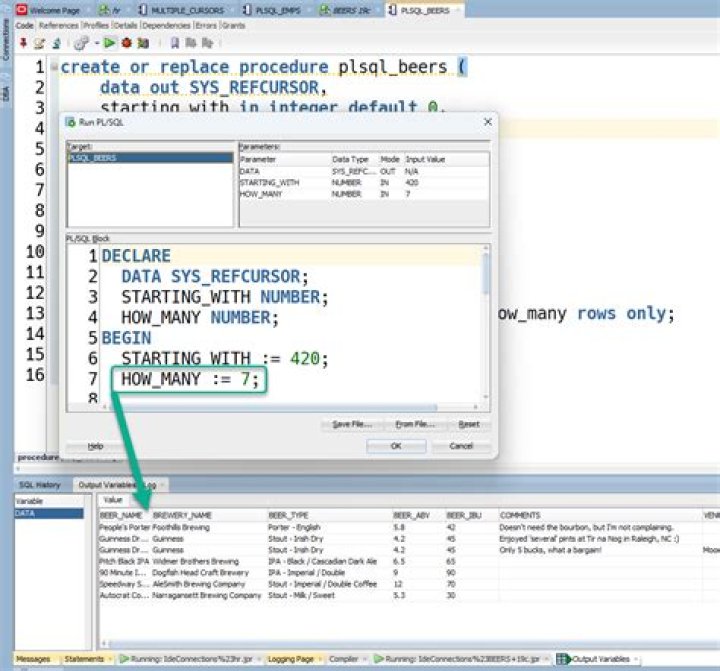This screenshot has width=720, height=671.
Task: Select the Output Variables - Log tab
Action: (118, 485)
